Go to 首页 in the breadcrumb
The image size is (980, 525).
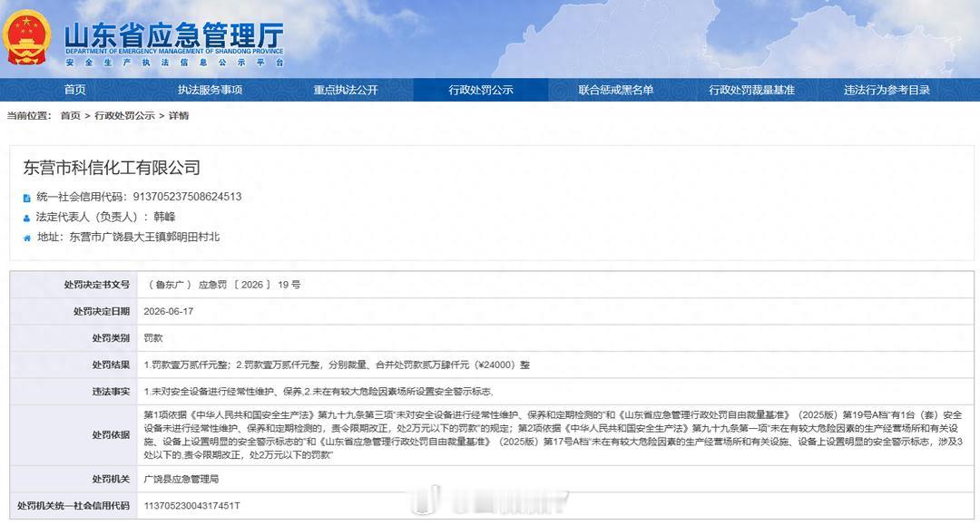[x=71, y=115]
